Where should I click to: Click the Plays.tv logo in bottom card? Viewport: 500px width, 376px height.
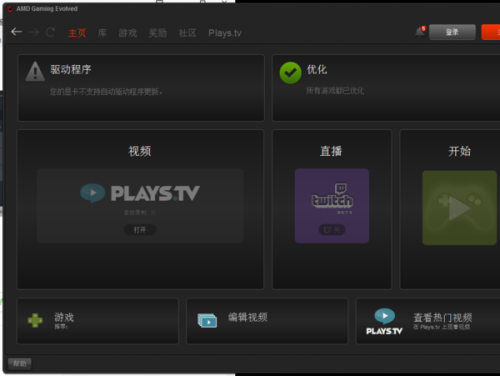pyautogui.click(x=384, y=321)
